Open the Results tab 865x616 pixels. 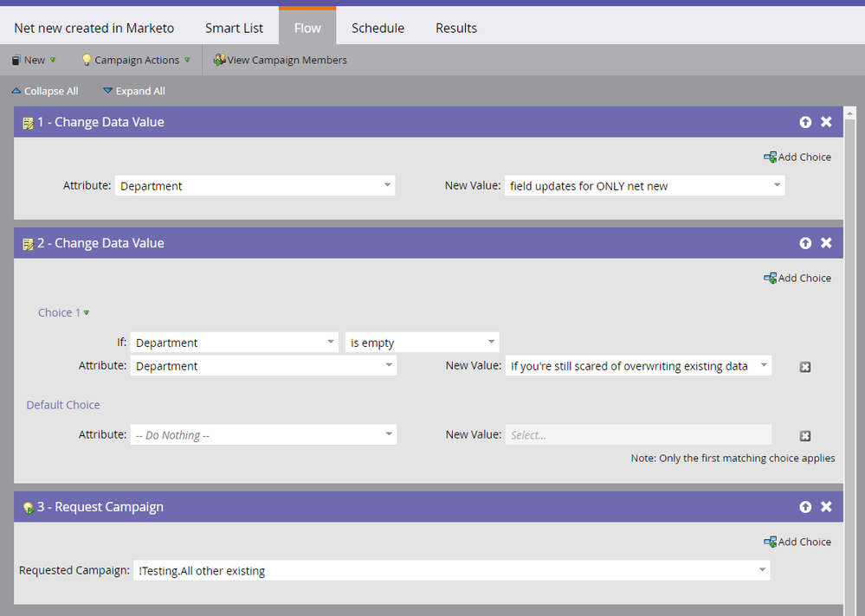click(456, 28)
